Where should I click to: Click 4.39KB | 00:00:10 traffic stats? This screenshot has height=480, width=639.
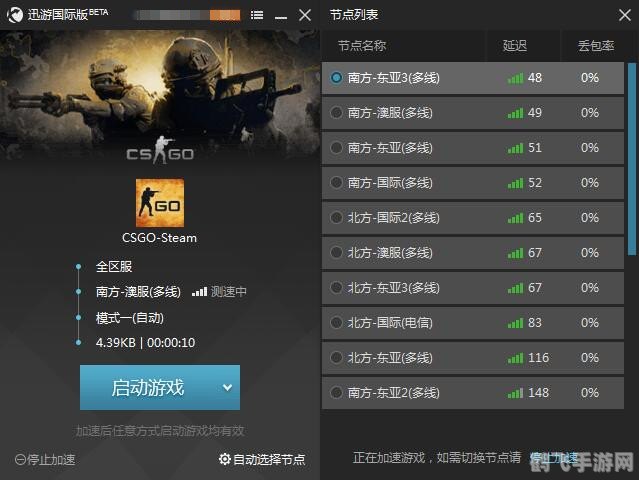[x=145, y=343]
